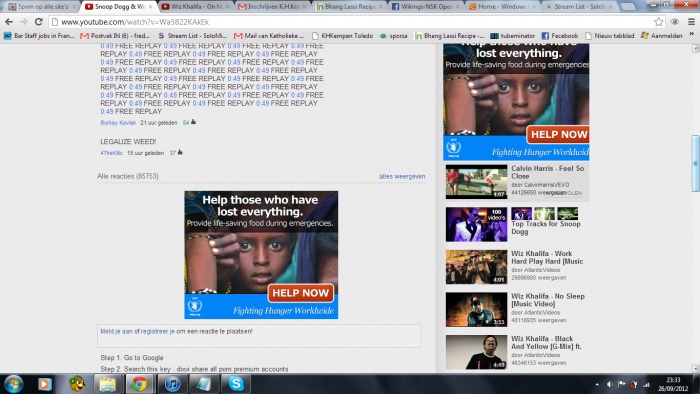700x394 pixels.
Task: Like the LEGALIZE WEED comment thumbs icon
Action: coord(180,152)
